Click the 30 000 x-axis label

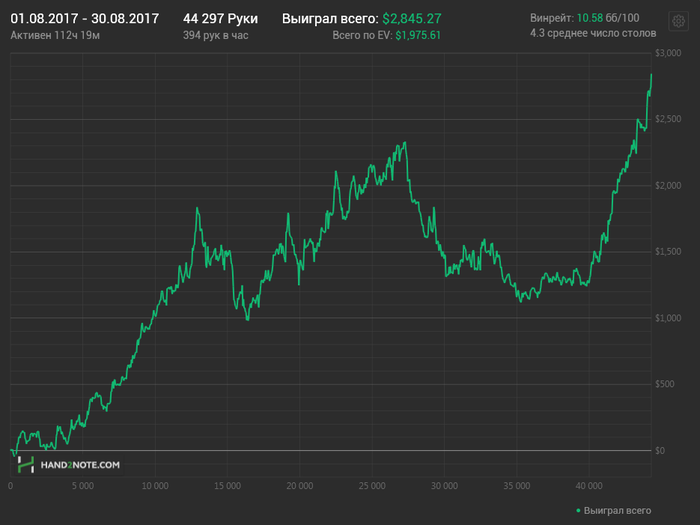point(444,486)
